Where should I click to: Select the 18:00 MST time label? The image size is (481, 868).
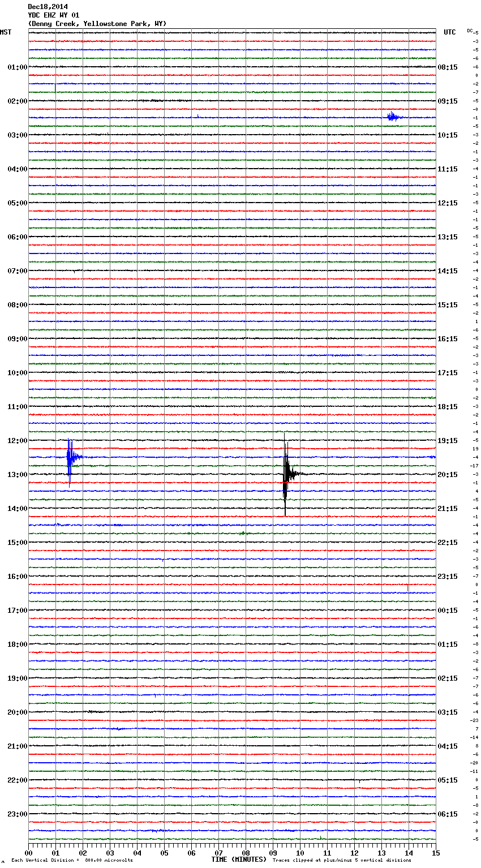coord(17,644)
